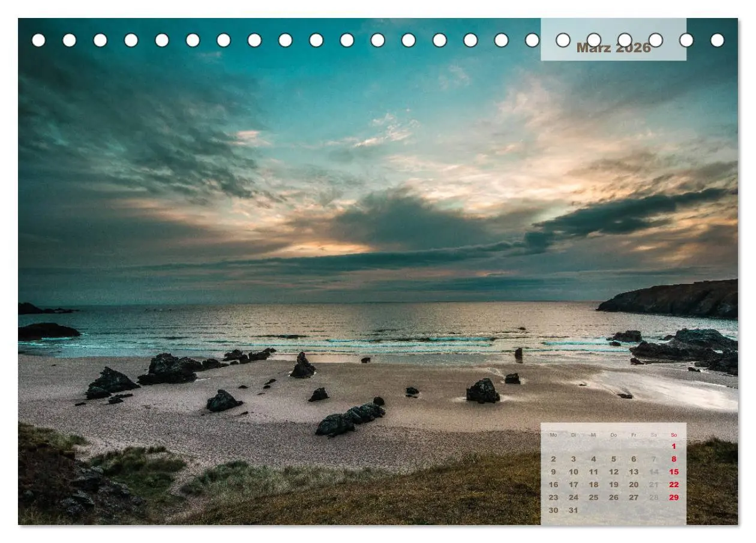This screenshot has height=543, width=756.
Task: Select the 'Di' weekday header
Action: tap(574, 435)
